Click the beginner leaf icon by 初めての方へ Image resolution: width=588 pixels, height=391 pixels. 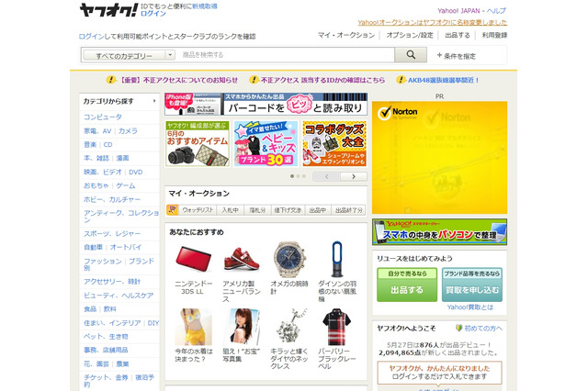[458, 328]
